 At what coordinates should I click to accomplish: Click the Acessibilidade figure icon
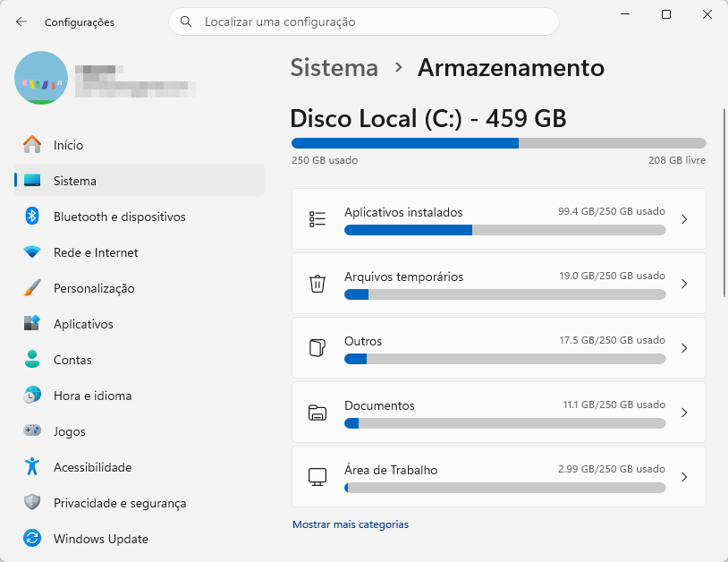click(32, 466)
